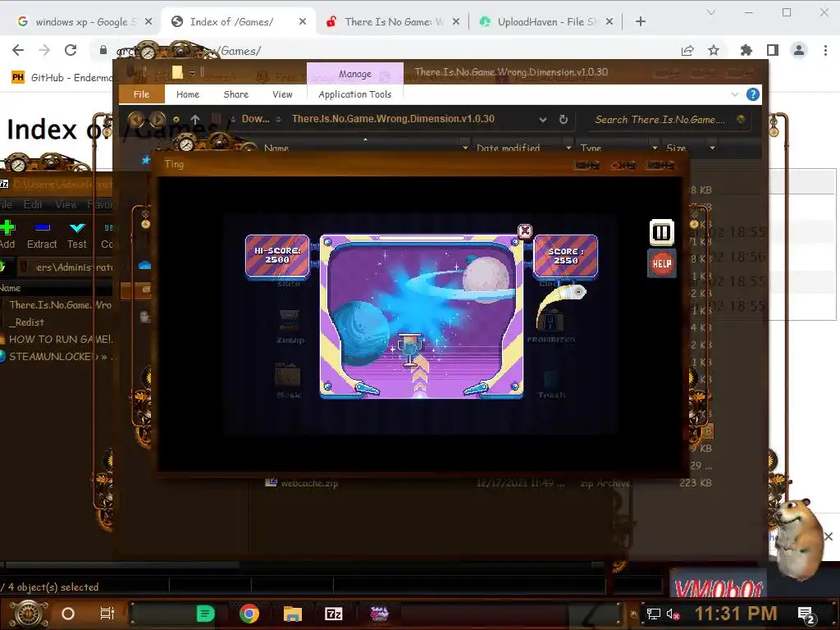Open File tab in Explorer ribbon
Viewport: 840px width, 630px height.
coord(141,94)
